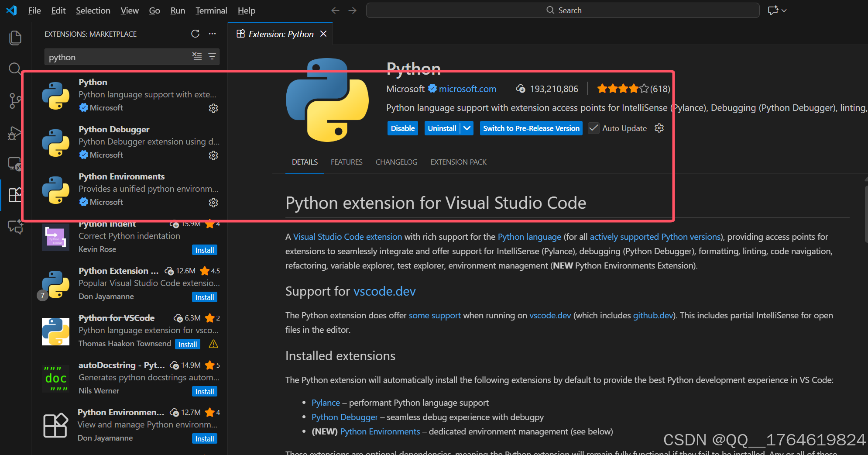Install Python Extension Pack by Don Jayamanne

[x=205, y=297]
